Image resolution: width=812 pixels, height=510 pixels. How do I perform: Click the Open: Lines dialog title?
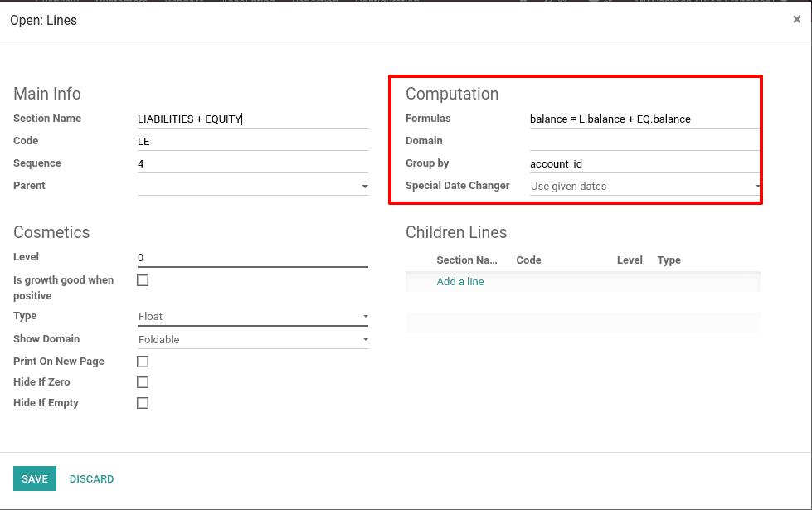click(x=43, y=20)
